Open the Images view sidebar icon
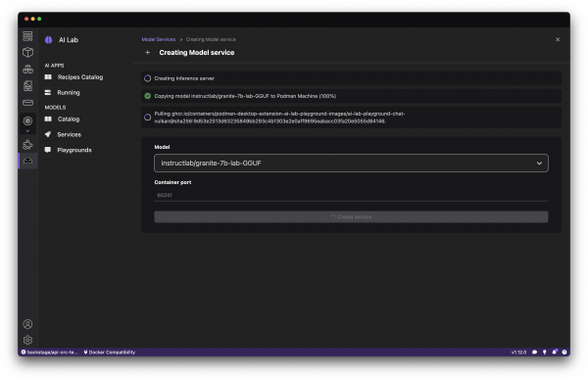588x380 pixels. [27, 86]
